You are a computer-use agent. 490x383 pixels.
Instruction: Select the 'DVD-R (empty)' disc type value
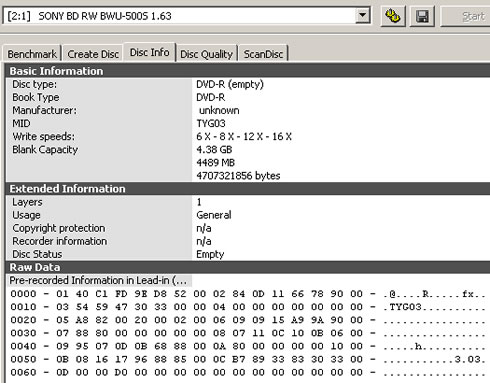(x=230, y=84)
